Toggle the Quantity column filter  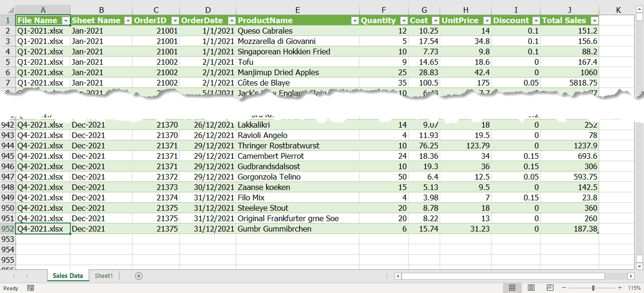click(404, 20)
